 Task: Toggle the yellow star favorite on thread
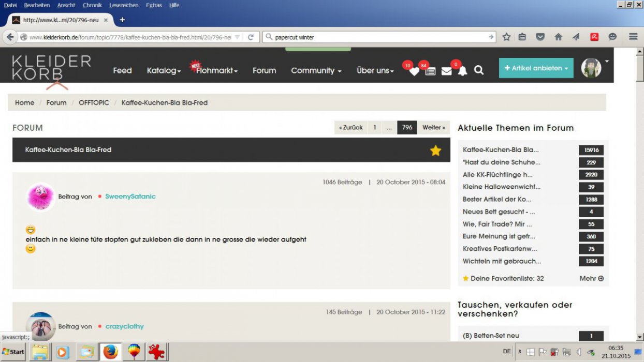[x=435, y=150]
